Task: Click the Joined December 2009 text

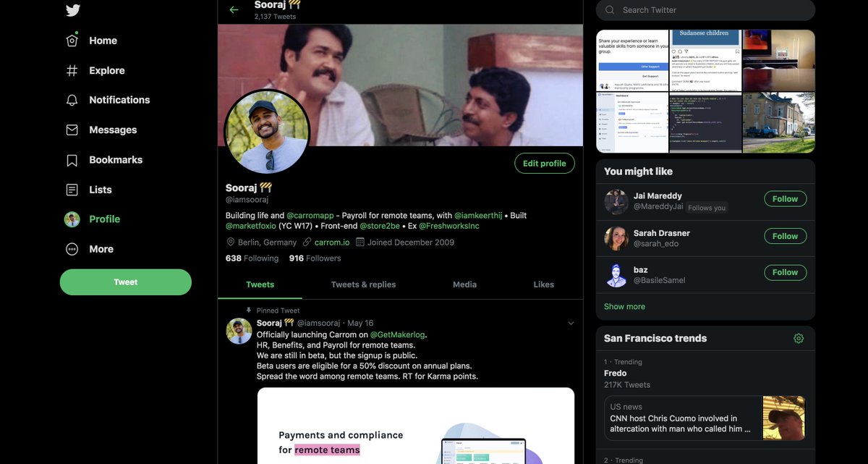Action: 411,242
